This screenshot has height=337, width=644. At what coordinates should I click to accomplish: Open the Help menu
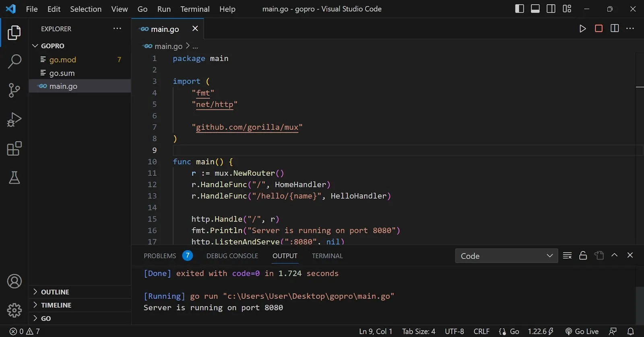(227, 9)
